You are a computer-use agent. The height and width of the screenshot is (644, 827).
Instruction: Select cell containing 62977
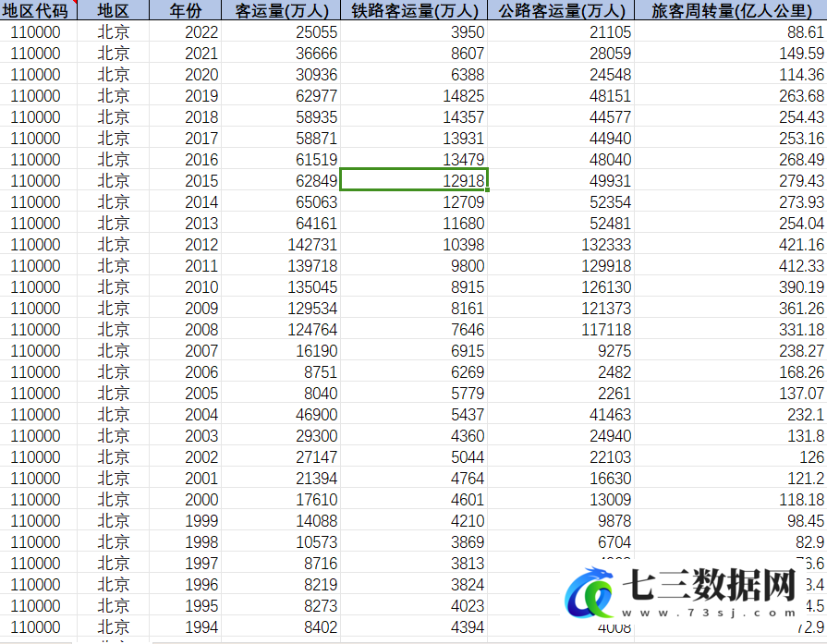click(281, 95)
